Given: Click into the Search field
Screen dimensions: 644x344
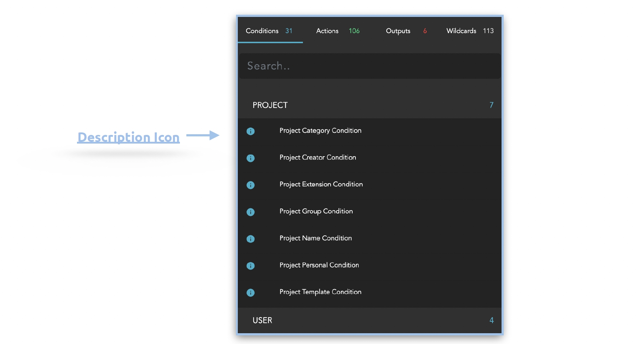Looking at the screenshot, I should point(369,66).
